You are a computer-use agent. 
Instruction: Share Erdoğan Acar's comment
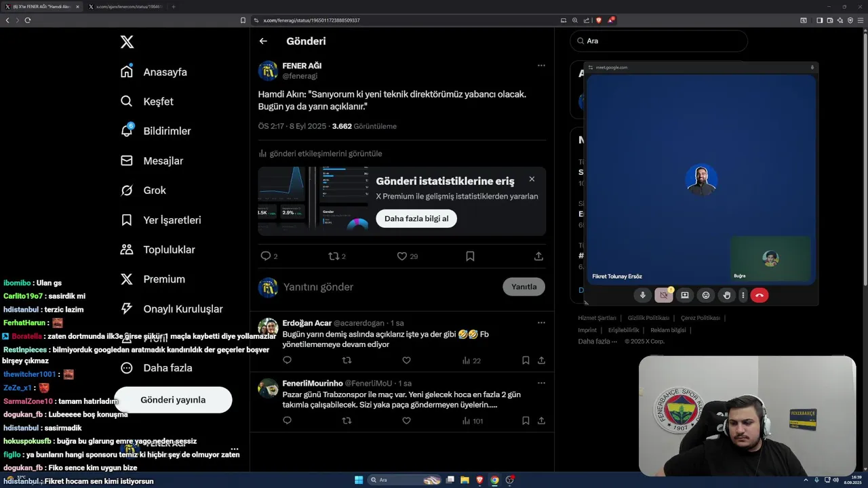point(541,361)
